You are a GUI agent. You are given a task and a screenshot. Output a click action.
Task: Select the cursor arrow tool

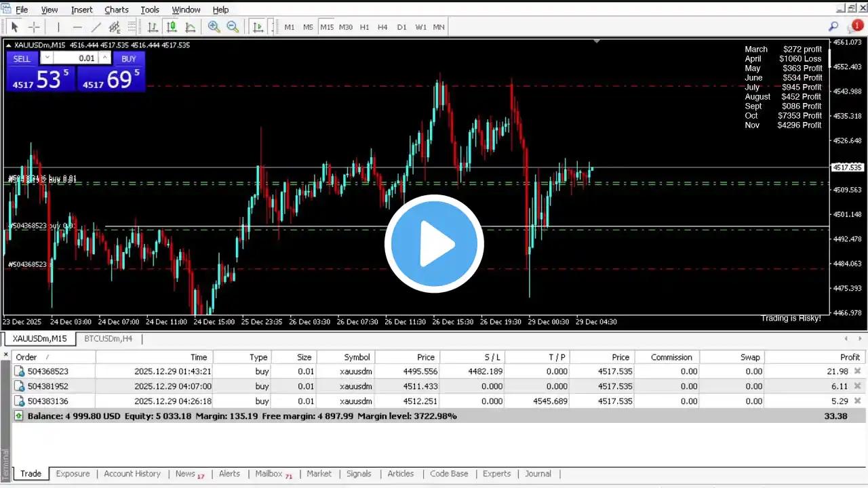14,27
